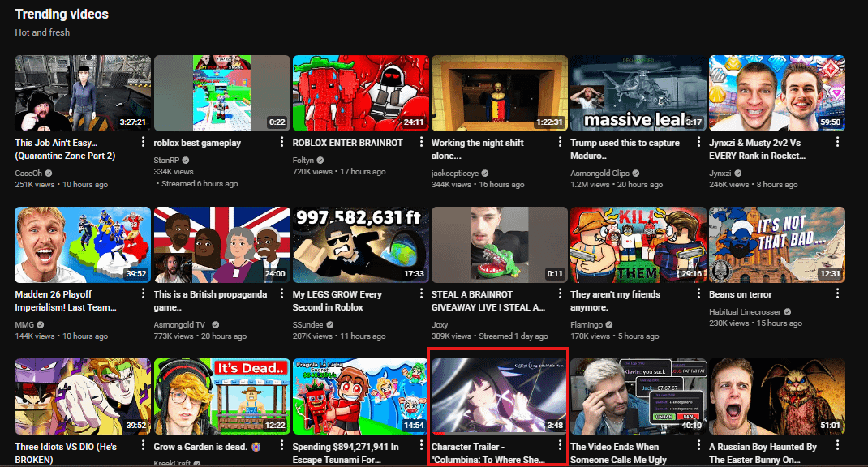
Task: Play the Calls Me Ugly thumbnail
Action: [638, 396]
